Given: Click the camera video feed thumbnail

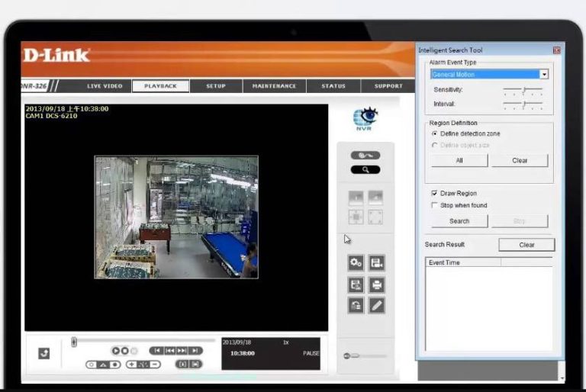Looking at the screenshot, I should click(176, 217).
